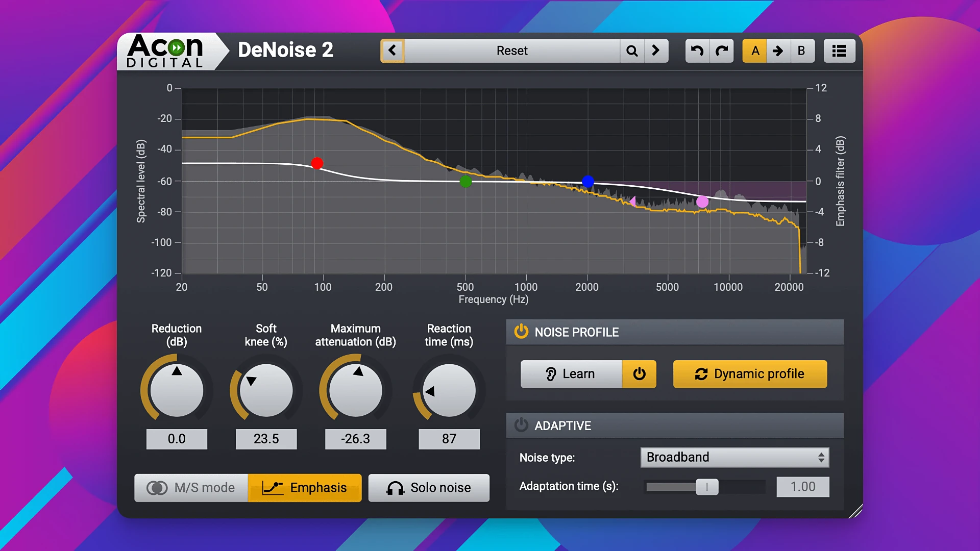The height and width of the screenshot is (551, 980).
Task: Toggle the Noise Profile power icon
Action: 521,332
